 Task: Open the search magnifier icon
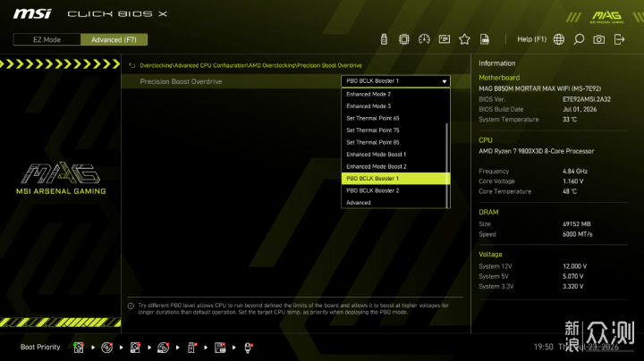(579, 39)
